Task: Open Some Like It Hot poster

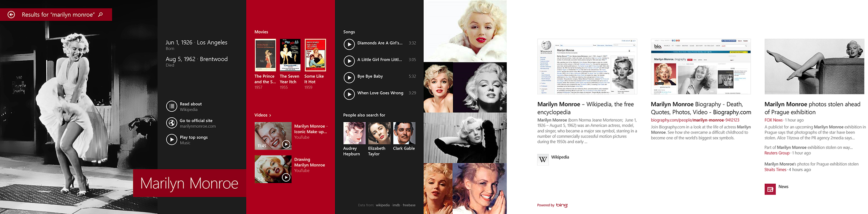Action: tap(315, 55)
